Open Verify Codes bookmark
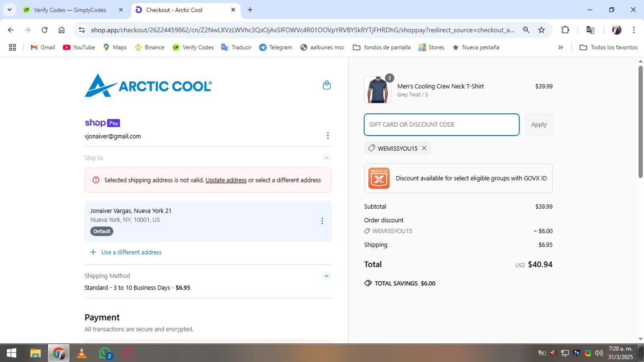Viewport: 644px width, 362px height. [x=193, y=47]
